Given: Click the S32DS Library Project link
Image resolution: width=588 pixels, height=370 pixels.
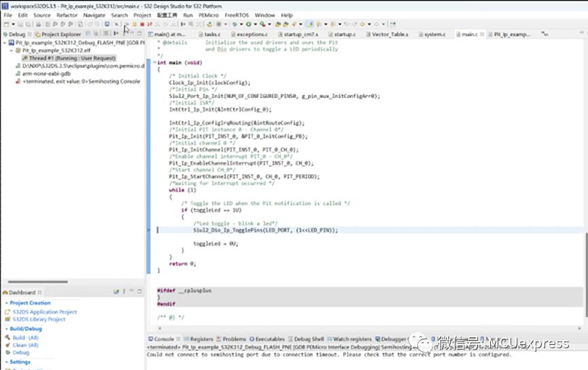Looking at the screenshot, I should point(39,320).
